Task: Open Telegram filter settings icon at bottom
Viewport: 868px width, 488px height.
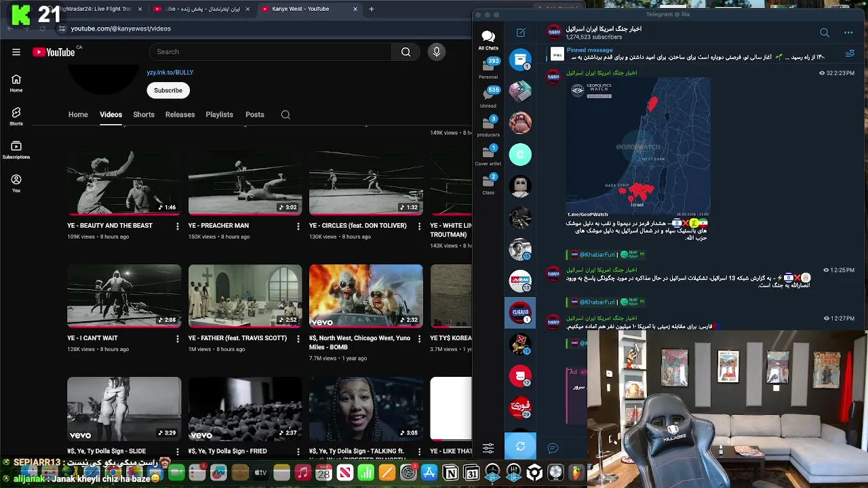Action: [488, 448]
